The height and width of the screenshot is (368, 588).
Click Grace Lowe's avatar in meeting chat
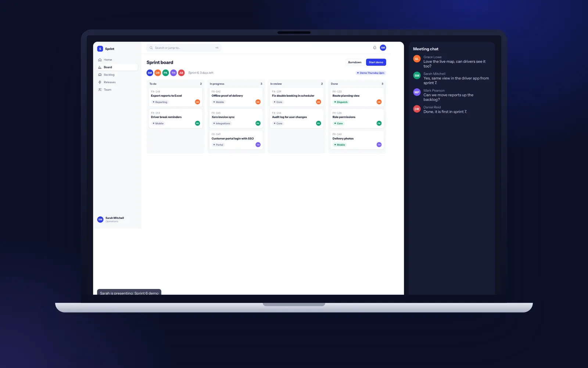click(x=417, y=59)
